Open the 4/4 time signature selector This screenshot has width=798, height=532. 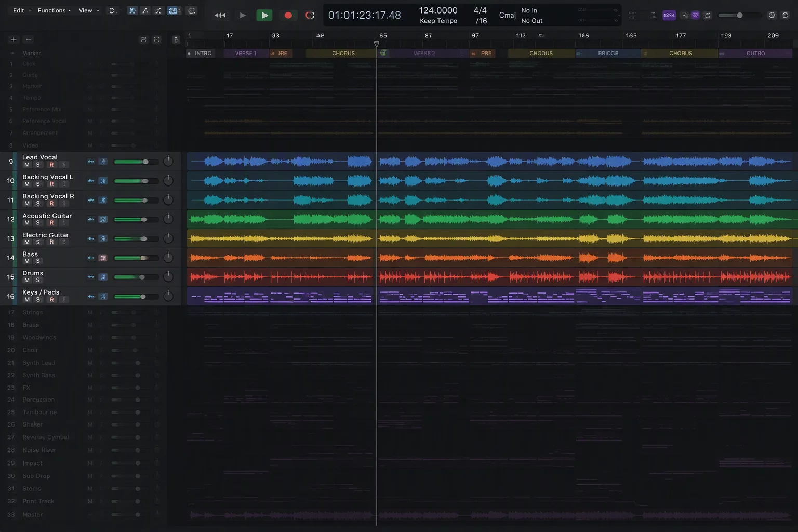coord(481,10)
